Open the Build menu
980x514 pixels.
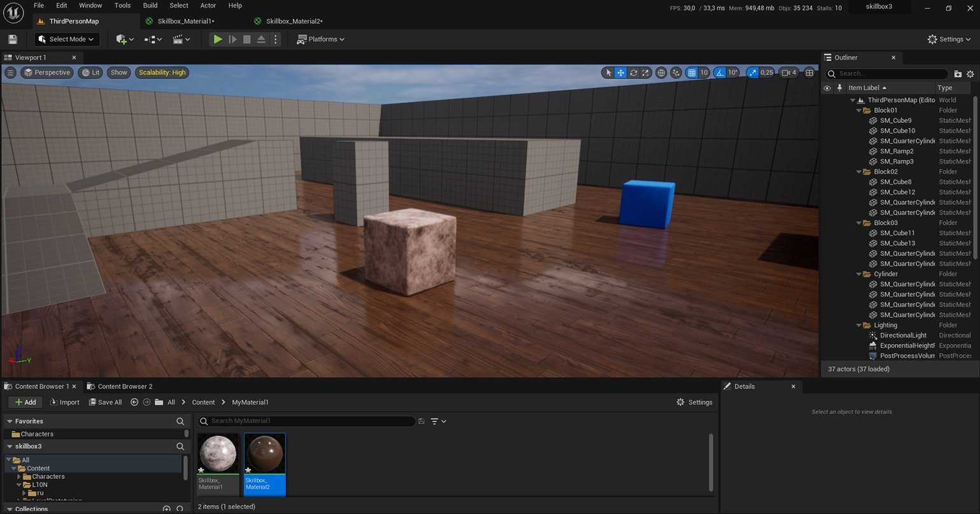tap(150, 6)
